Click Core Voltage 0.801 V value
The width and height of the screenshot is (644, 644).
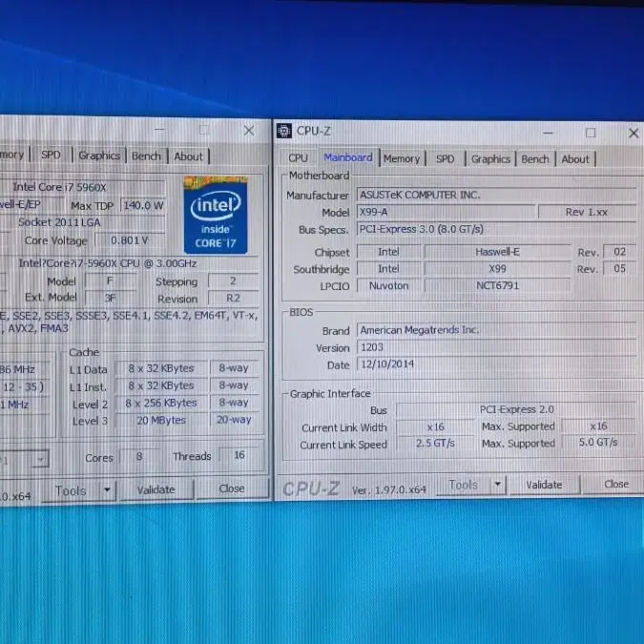130,240
